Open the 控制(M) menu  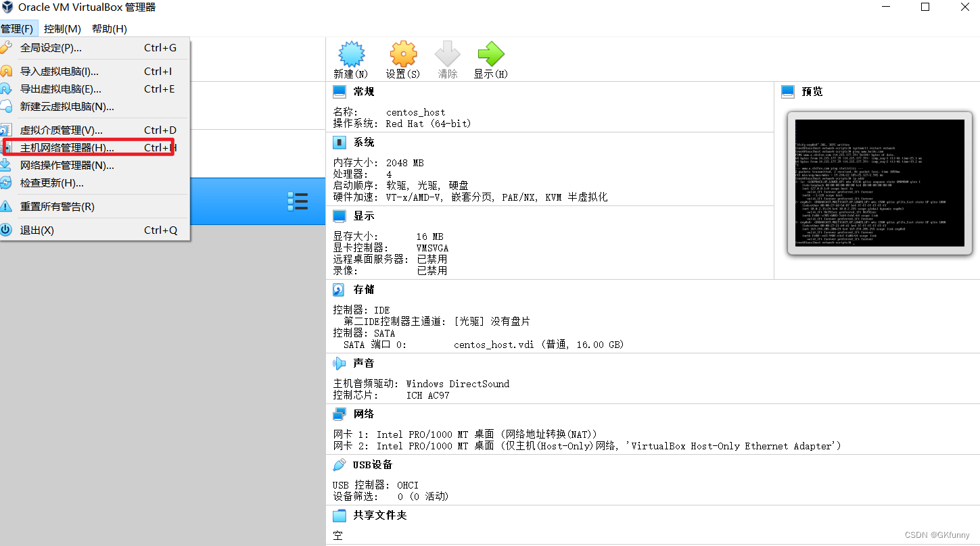tap(62, 28)
